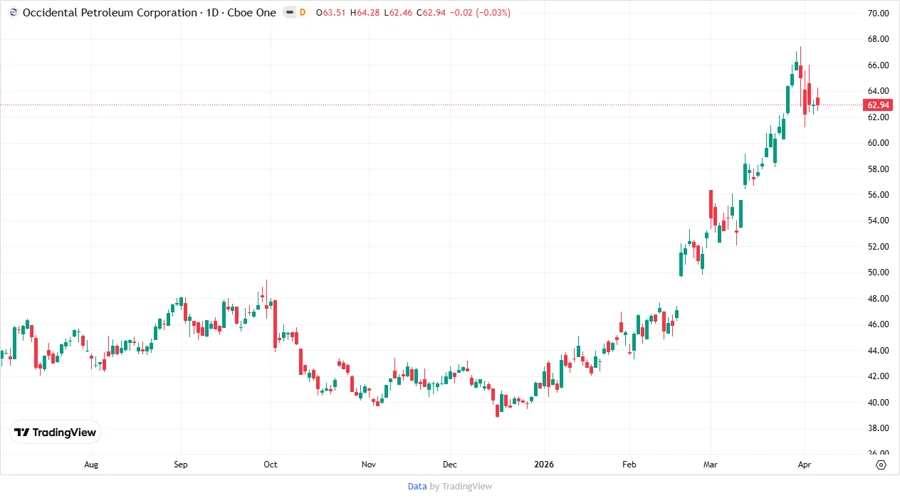Click the Dec label on time axis
900x498 pixels.
pyautogui.click(x=449, y=464)
